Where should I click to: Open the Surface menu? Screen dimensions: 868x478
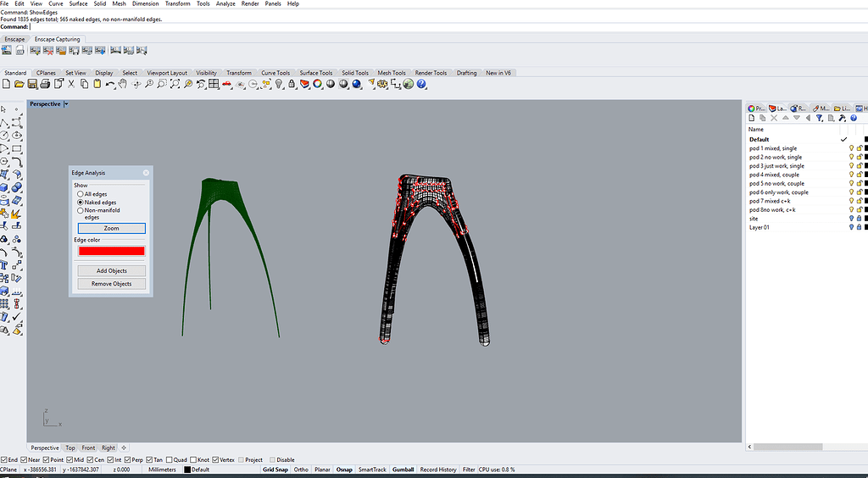click(x=78, y=4)
